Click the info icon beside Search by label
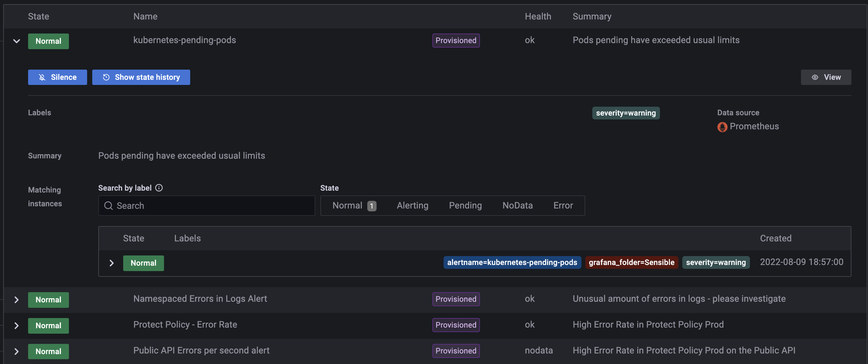The image size is (868, 364). point(159,188)
